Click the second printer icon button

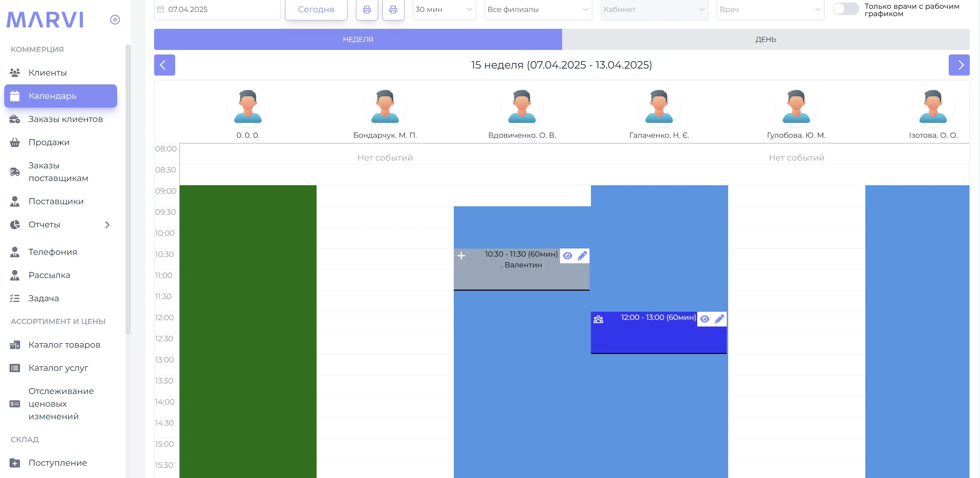pos(393,9)
